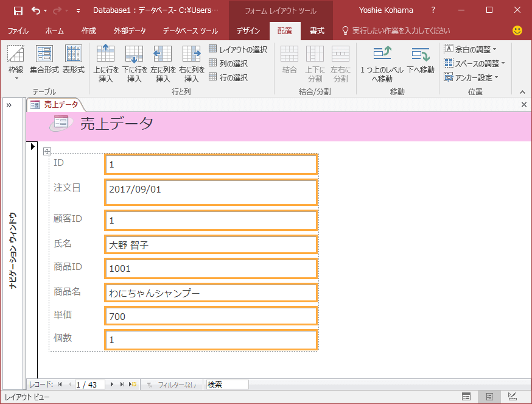Open Quick Access Toolbar customize dropdown

pos(78,11)
